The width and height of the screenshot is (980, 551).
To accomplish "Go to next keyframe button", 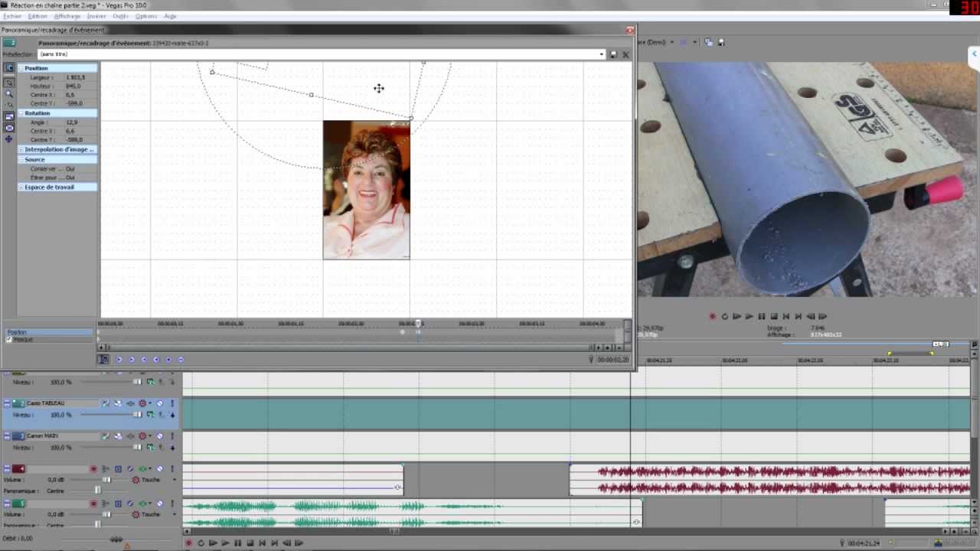I will click(144, 360).
